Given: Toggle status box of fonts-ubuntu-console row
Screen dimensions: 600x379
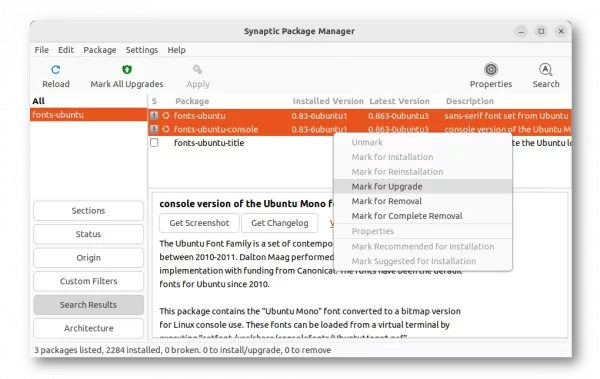Looking at the screenshot, I should 154,129.
